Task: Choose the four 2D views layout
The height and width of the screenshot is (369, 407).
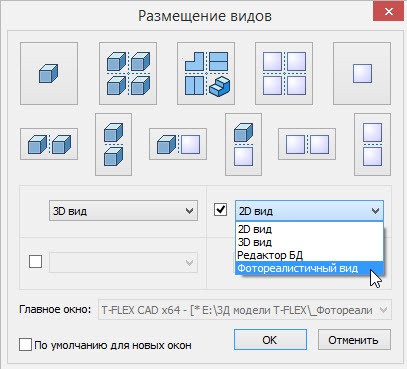Action: (284, 73)
